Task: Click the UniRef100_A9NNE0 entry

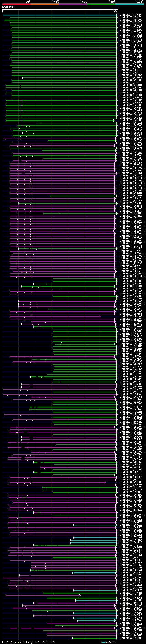Action: click(131, 27)
